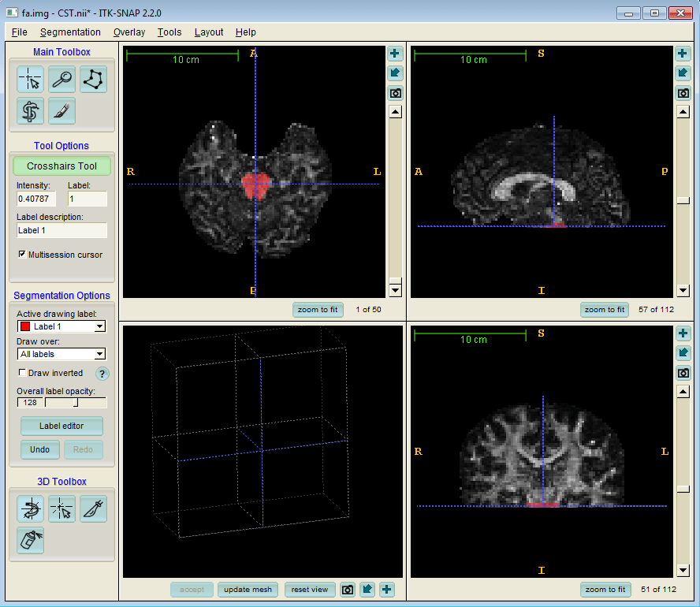The image size is (700, 607).
Task: Select the Paintbrush tool
Action: (61, 110)
